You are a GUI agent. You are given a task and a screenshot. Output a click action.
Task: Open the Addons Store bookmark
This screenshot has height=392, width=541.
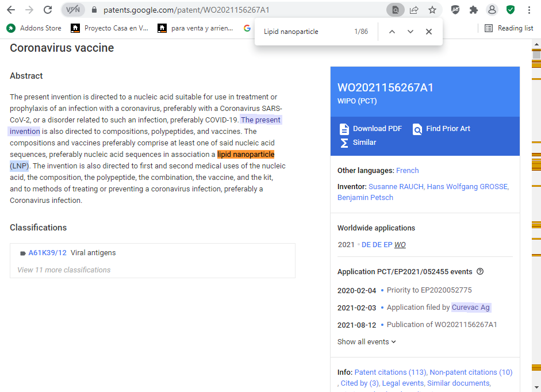[x=34, y=28]
